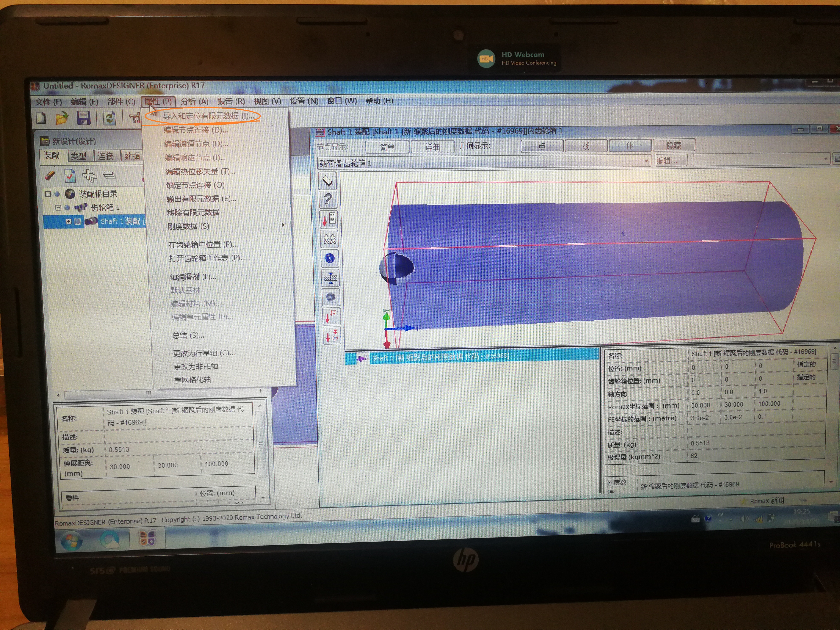The width and height of the screenshot is (840, 630).
Task: Select the 详细 node display button
Action: click(x=432, y=147)
